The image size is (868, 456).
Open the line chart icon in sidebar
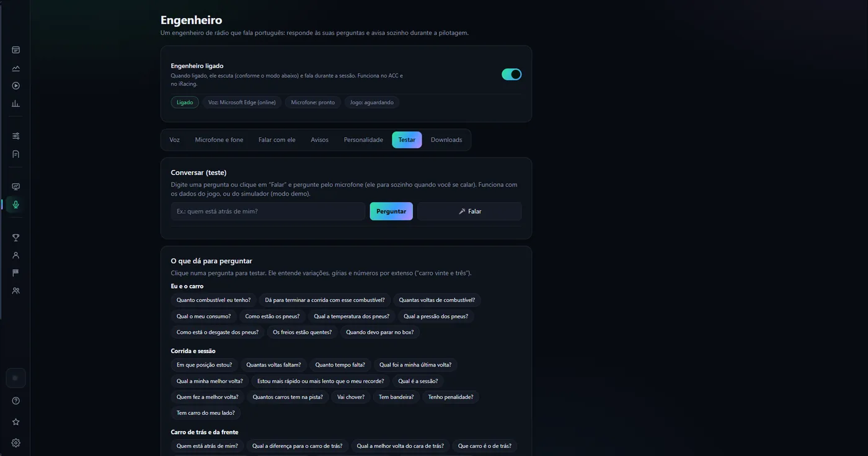(15, 68)
